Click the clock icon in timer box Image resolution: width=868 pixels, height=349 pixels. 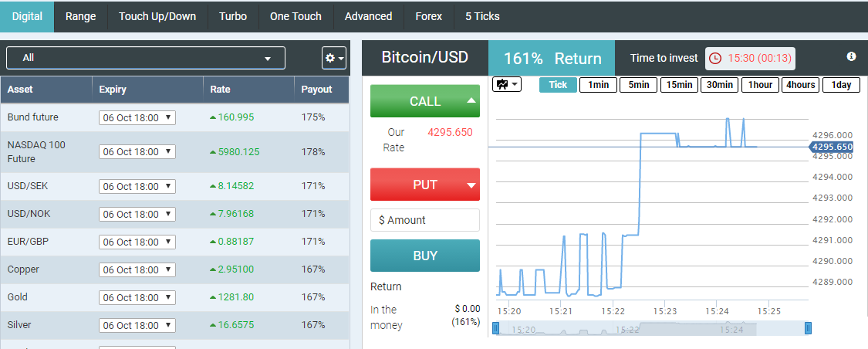[715, 58]
